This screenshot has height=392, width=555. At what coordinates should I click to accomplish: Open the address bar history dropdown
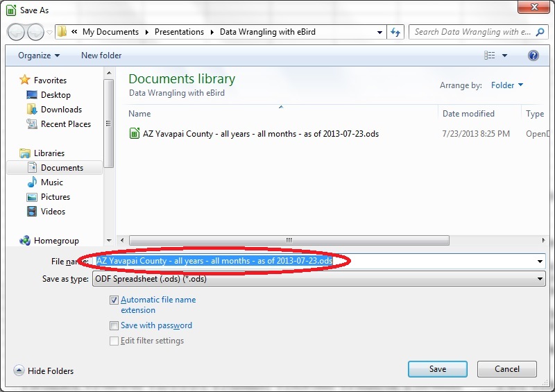[379, 32]
